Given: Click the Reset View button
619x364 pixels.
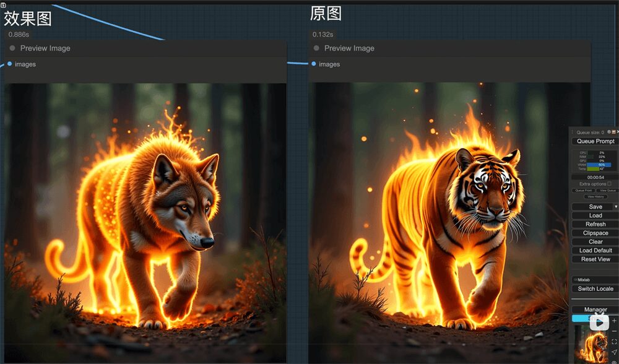Looking at the screenshot, I should [595, 259].
